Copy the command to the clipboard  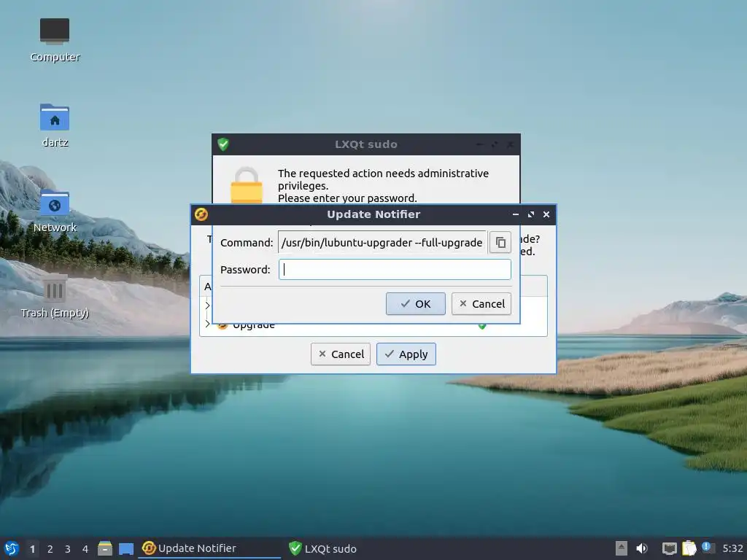point(500,242)
